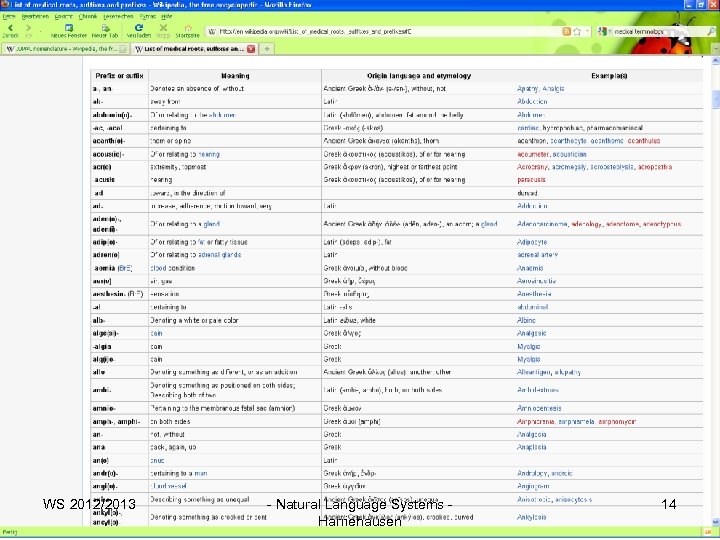Bookmark page with the star icon
The width and height of the screenshot is (720, 540).
click(x=577, y=31)
